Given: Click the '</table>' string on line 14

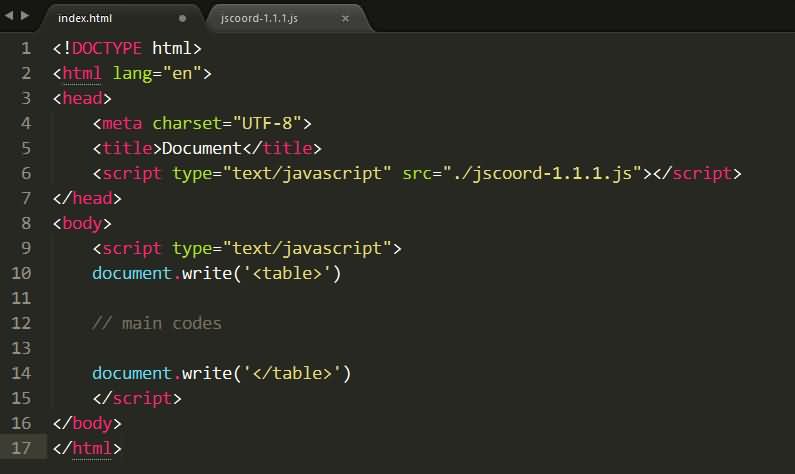Looking at the screenshot, I should click(x=292, y=373).
